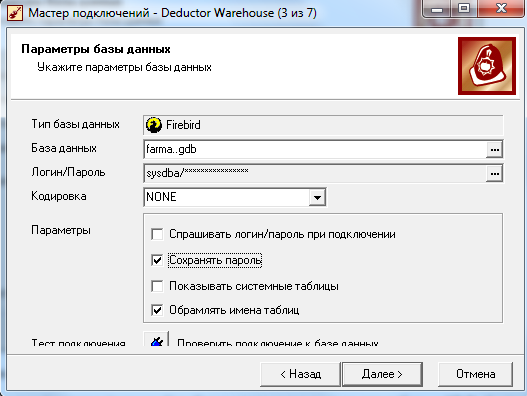Screen dimensions: 527x396
Task: Click the NONE encoding value text
Action: click(161, 197)
